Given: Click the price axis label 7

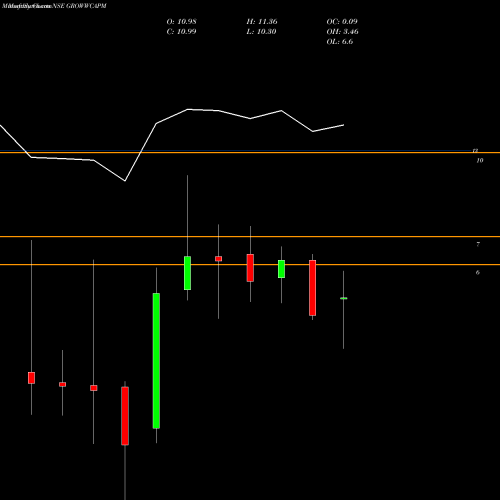Looking at the screenshot, I should [478, 245].
